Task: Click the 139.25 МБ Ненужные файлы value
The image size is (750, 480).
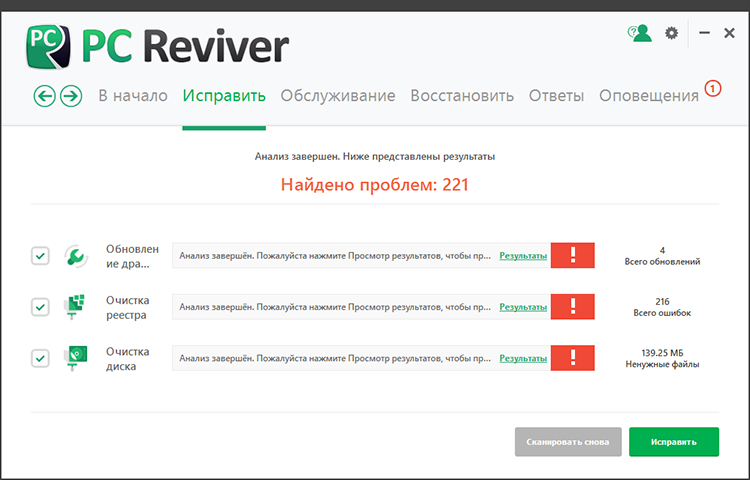Action: (x=662, y=358)
